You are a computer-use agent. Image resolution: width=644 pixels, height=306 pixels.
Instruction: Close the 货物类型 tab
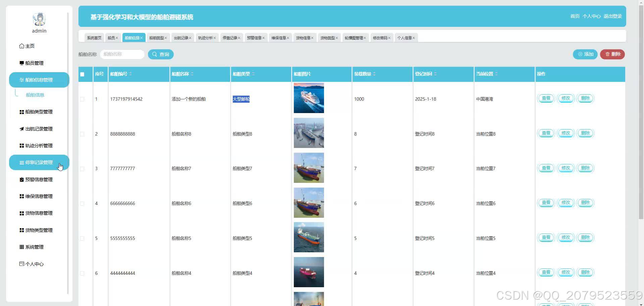coord(337,38)
